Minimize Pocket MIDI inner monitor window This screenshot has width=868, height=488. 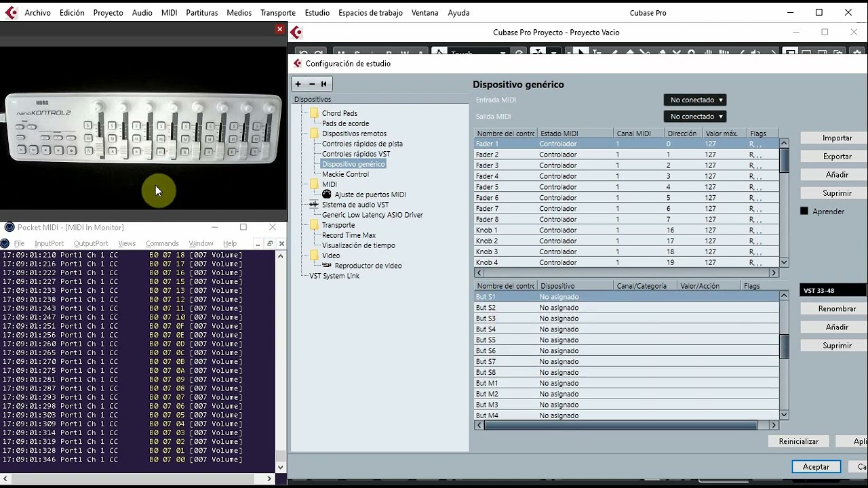258,243
